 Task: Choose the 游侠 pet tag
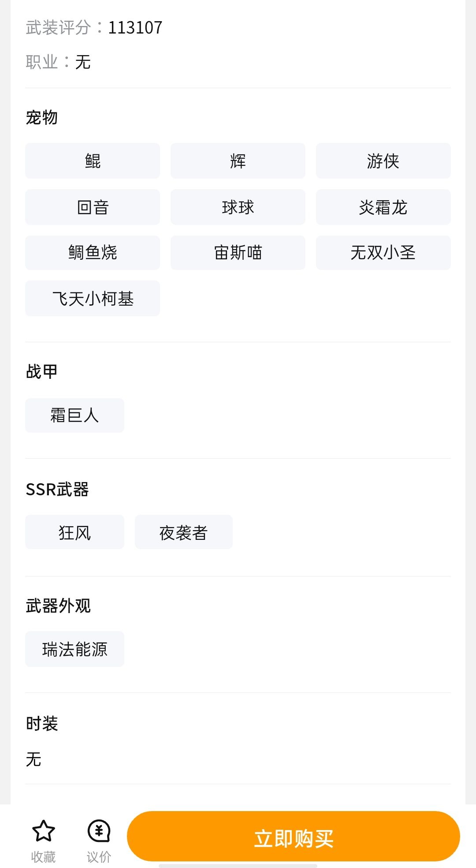coord(383,161)
